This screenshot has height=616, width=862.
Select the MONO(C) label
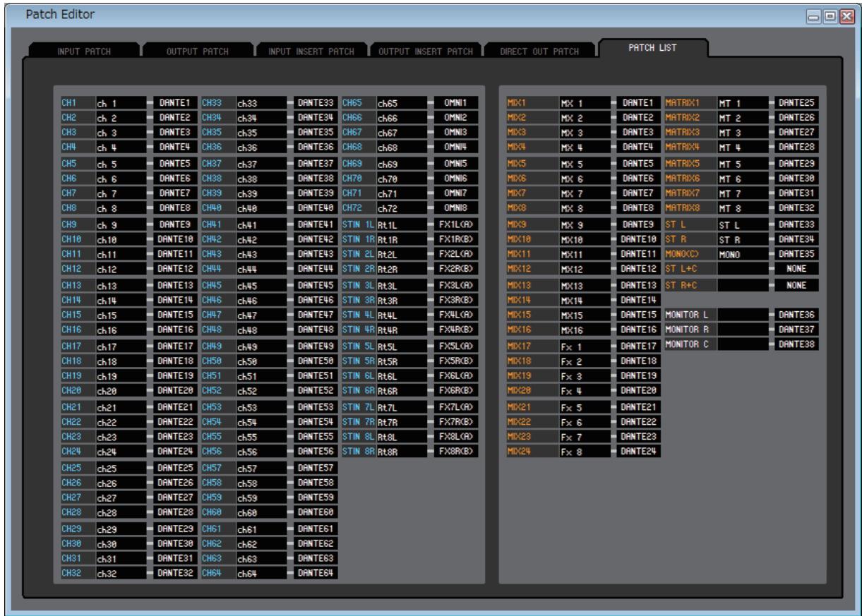point(690,254)
